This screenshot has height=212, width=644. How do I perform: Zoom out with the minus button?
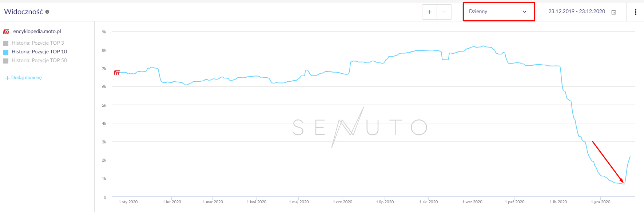[x=444, y=12]
